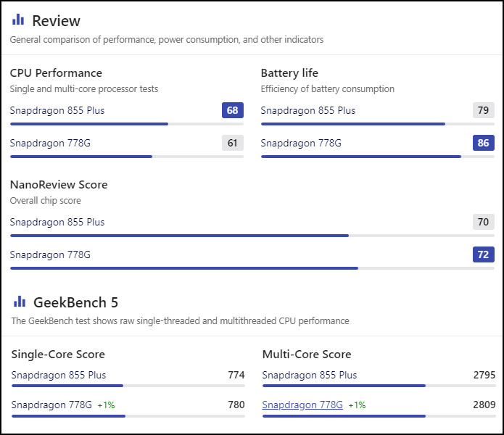Open Snapdragon 855 Plus under CPU Performance

click(57, 110)
